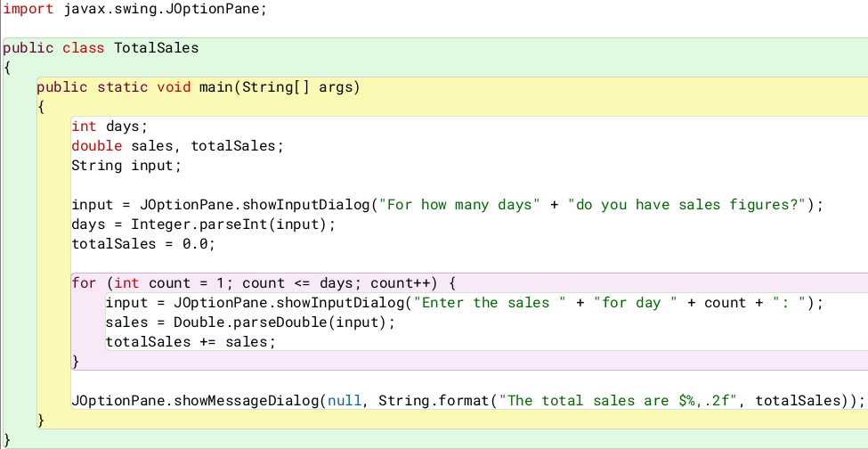This screenshot has height=449, width=868.
Task: Click the closing brace of the for loop
Action: [x=76, y=362]
